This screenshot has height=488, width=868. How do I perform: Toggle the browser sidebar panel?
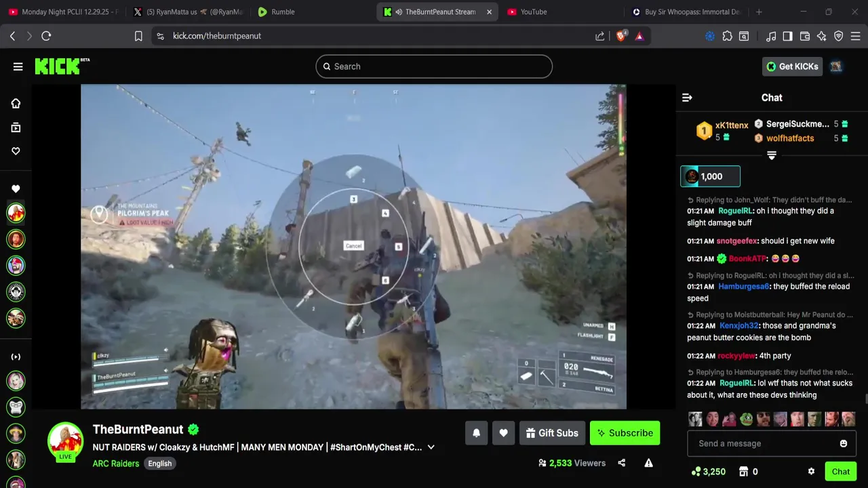coord(787,36)
